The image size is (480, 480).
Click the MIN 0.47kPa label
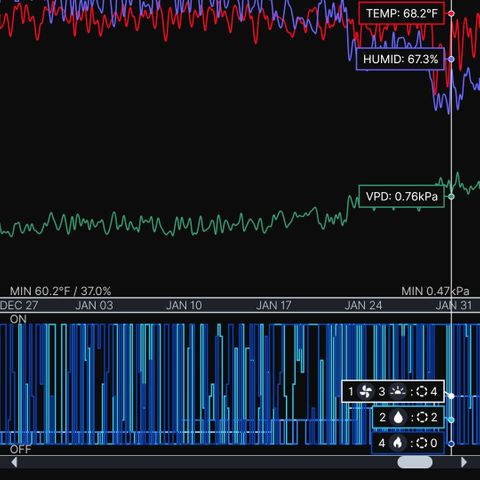point(435,291)
